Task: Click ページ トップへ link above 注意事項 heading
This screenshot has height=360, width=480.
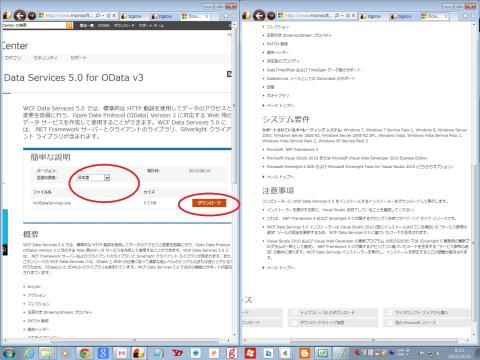Action: coord(280,177)
